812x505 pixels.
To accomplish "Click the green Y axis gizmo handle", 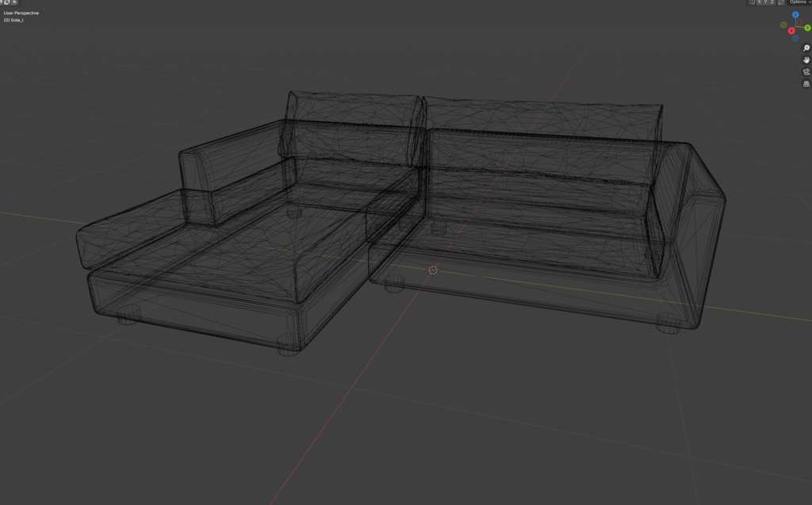I will [807, 28].
